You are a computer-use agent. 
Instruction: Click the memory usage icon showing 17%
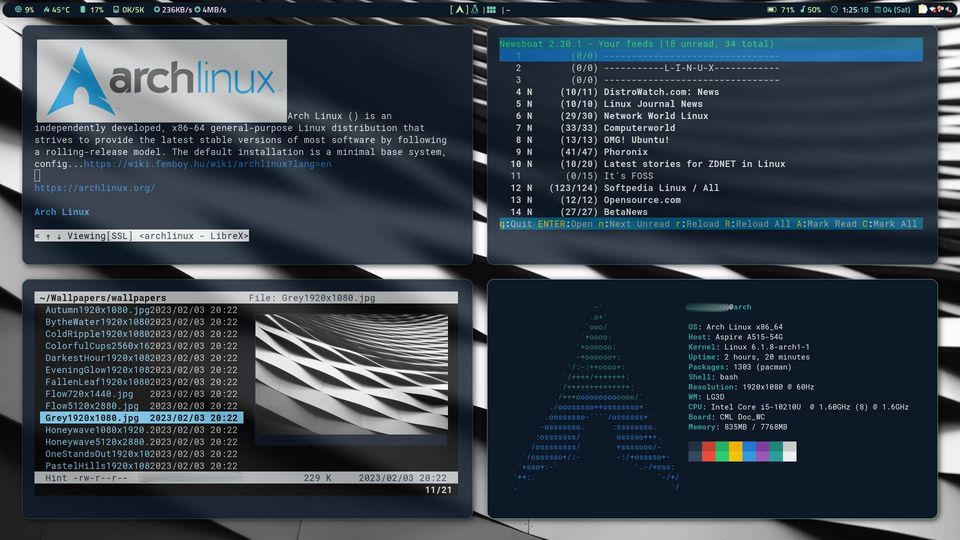[x=83, y=10]
